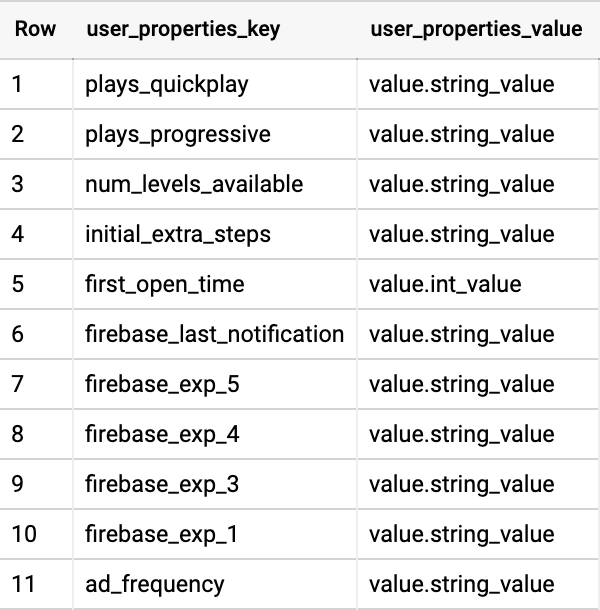
Task: Click the firebase_exp_3 cell
Action: pos(214,484)
